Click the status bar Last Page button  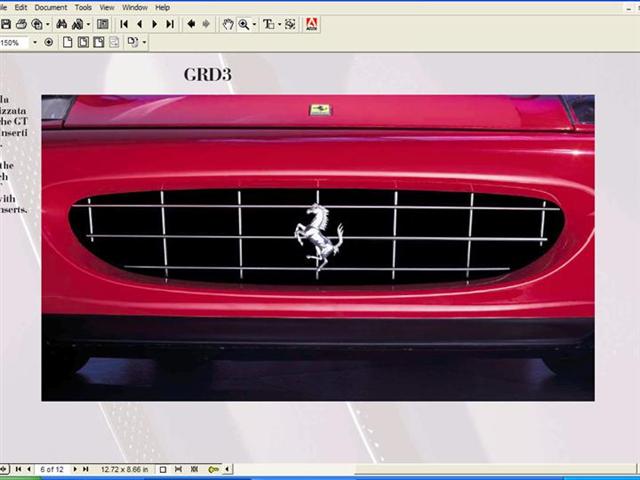click(86, 469)
